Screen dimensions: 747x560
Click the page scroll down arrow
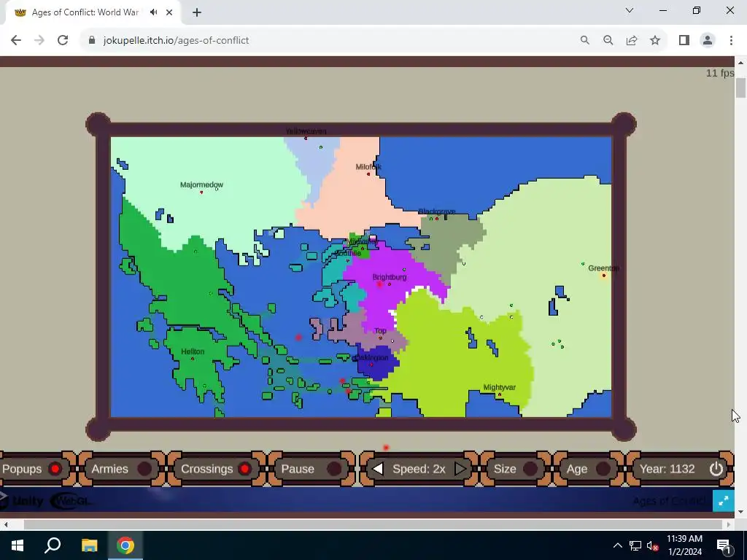click(x=740, y=512)
